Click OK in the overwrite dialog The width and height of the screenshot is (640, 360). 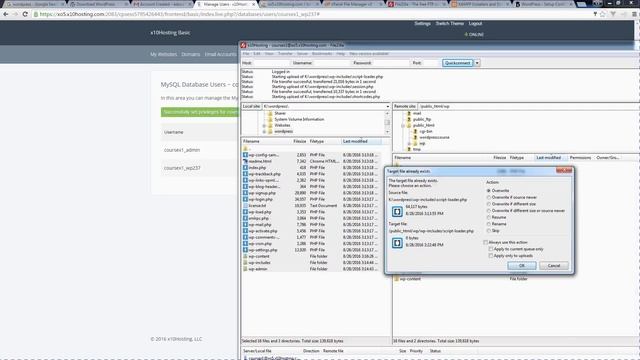click(522, 266)
